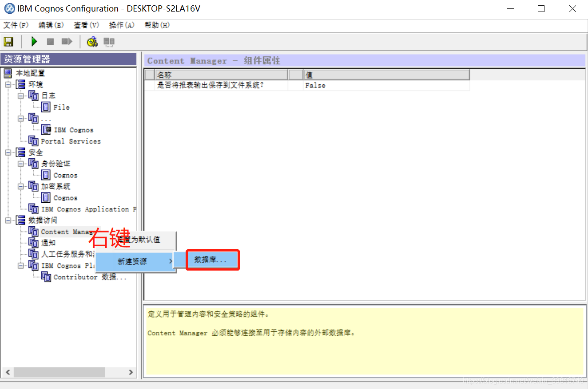Click the File resource icon

[x=46, y=107]
